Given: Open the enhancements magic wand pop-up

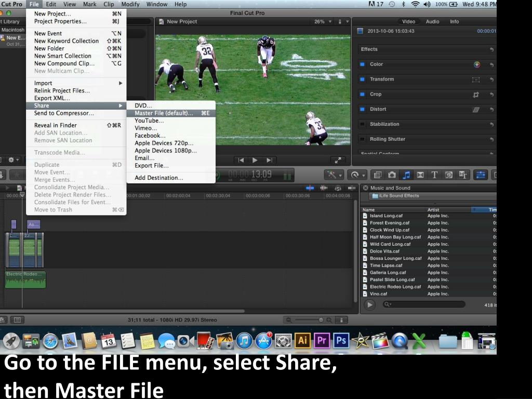Looking at the screenshot, I should point(334,175).
